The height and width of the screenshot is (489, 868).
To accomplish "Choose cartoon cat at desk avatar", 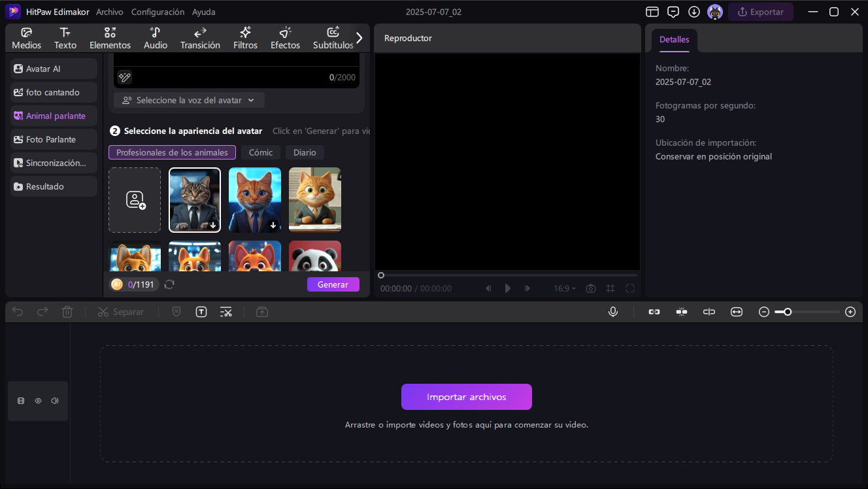I will point(315,200).
